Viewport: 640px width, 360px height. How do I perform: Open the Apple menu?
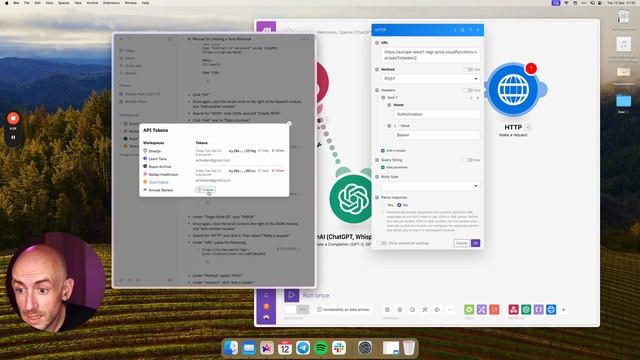click(x=7, y=3)
